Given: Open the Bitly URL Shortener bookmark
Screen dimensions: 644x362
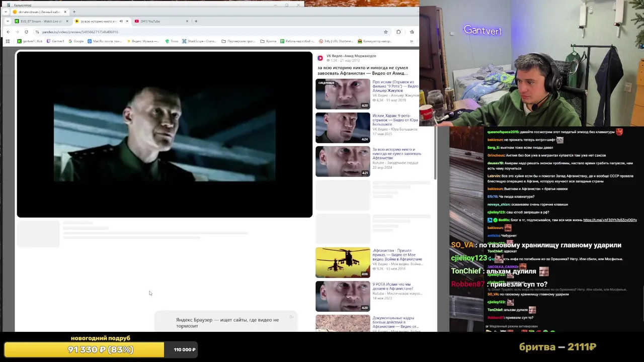Looking at the screenshot, I should pos(336,41).
